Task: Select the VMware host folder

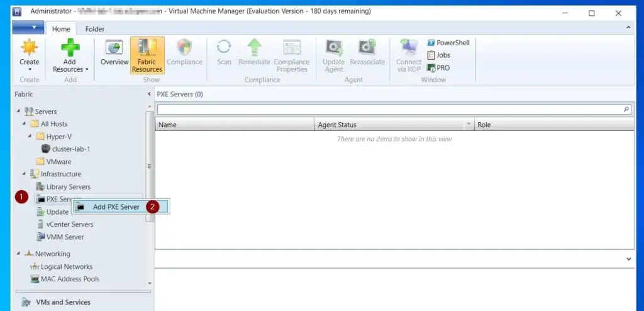Action: [54, 162]
